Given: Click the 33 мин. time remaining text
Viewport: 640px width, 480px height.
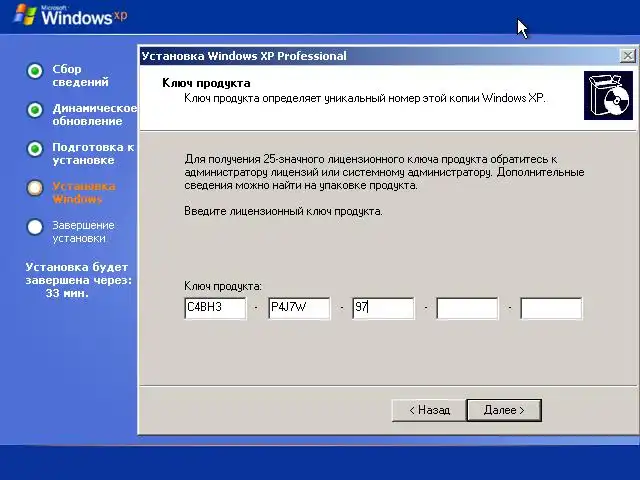Looking at the screenshot, I should pos(67,293).
